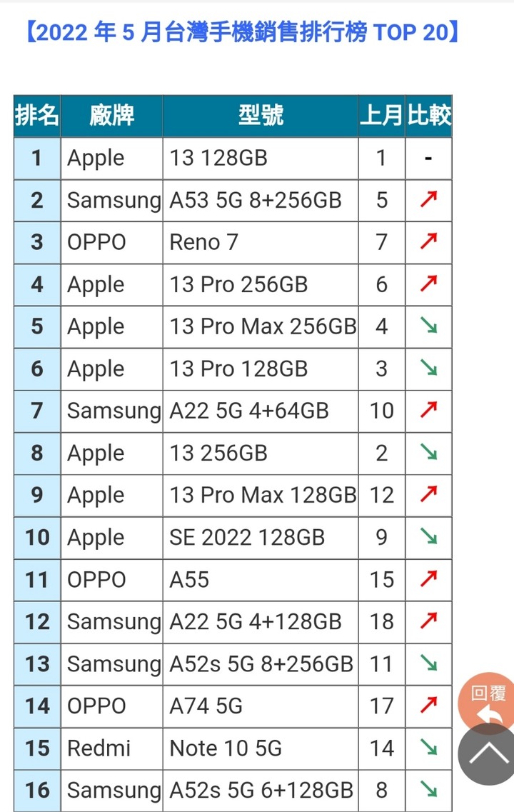This screenshot has width=514, height=812.
Task: Click the green down arrow for SE 2022 128GB
Action: click(428, 536)
